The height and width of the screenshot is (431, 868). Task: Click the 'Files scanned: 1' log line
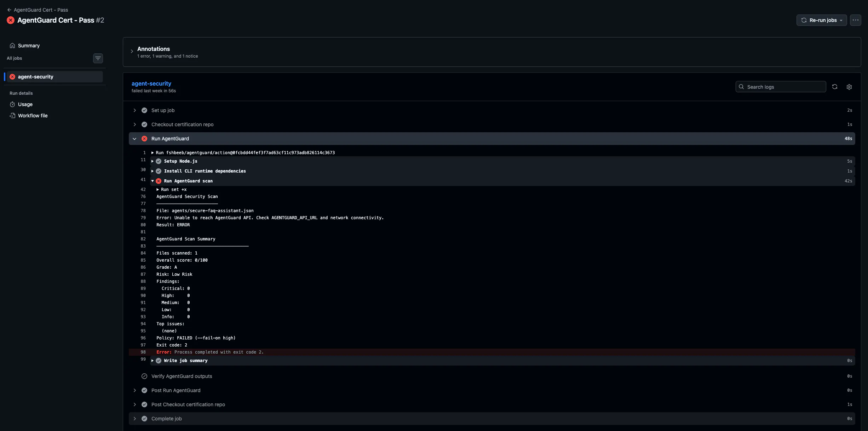click(177, 253)
